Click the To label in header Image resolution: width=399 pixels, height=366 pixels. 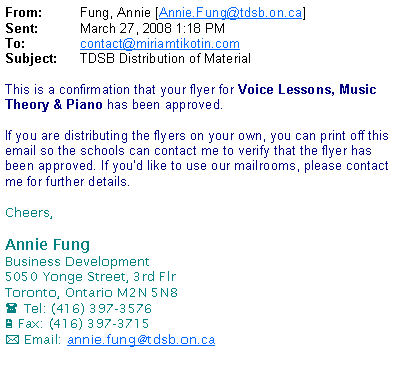(x=15, y=44)
